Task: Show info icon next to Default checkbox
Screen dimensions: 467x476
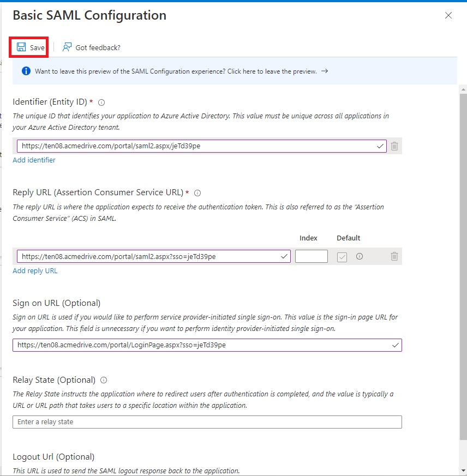Action: pos(360,256)
